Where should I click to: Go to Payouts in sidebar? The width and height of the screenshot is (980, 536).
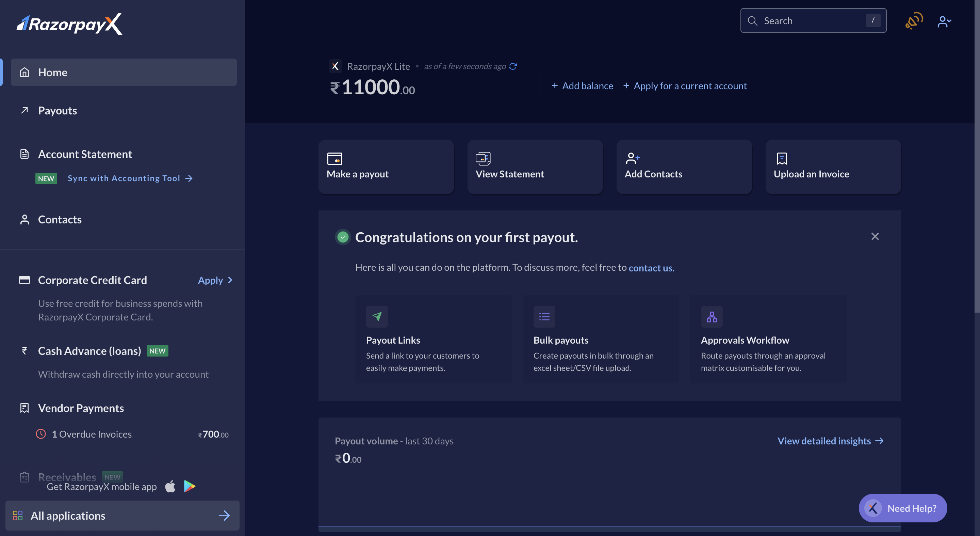click(58, 110)
